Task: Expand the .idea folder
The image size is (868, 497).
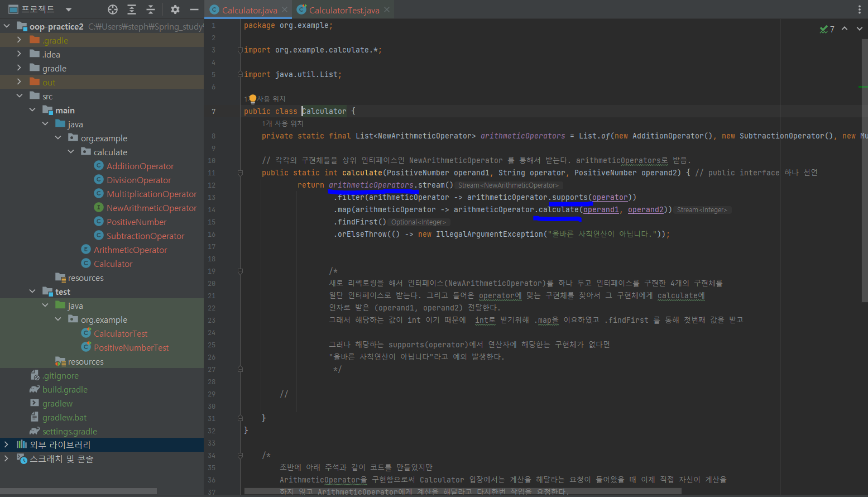Action: (x=20, y=54)
